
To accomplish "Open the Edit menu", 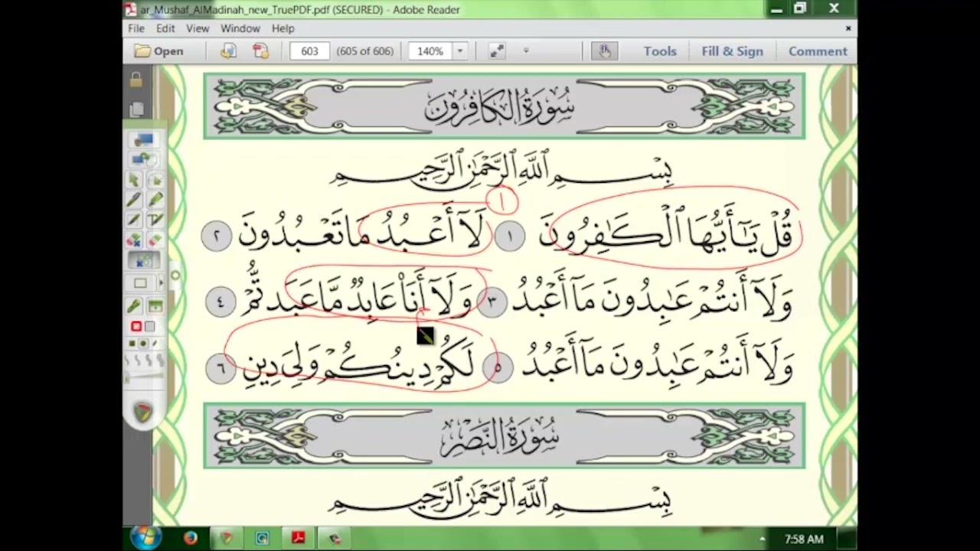I will click(165, 28).
